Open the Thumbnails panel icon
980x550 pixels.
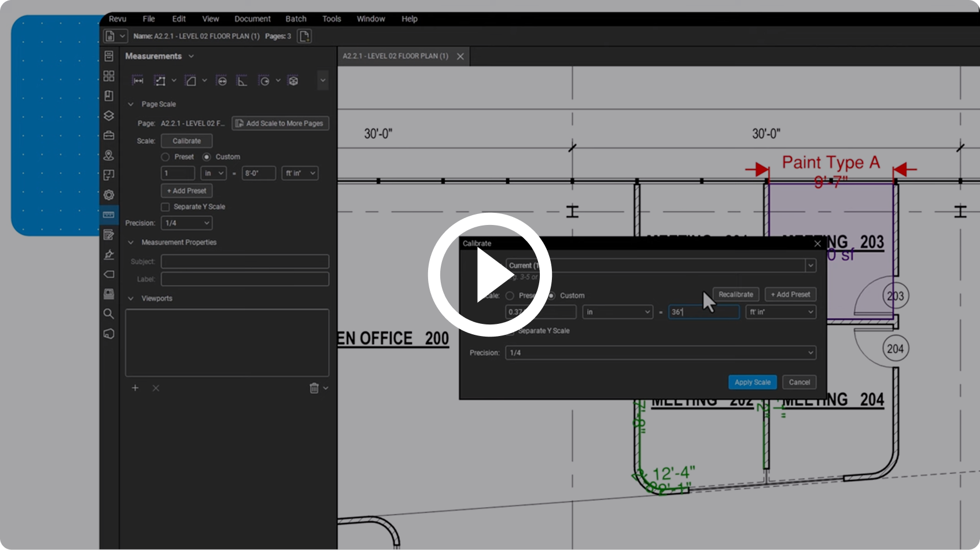[109, 76]
